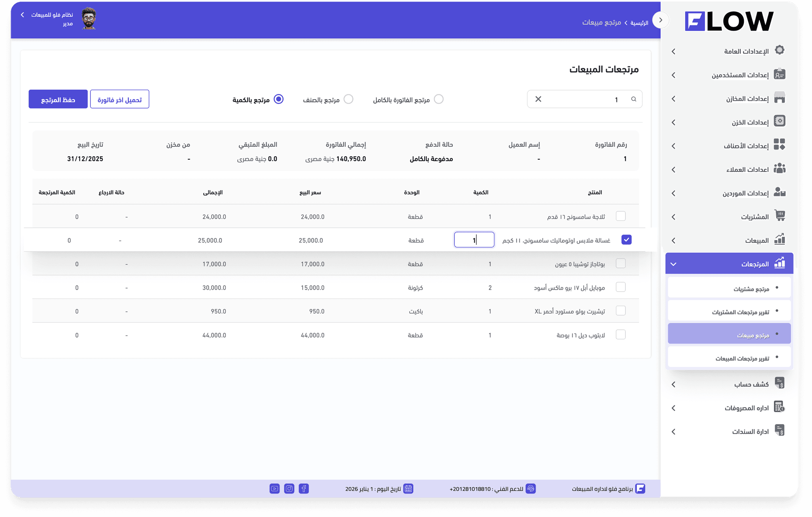This screenshot has width=812, height=517.
Task: Click load last invoice button
Action: 119,99
